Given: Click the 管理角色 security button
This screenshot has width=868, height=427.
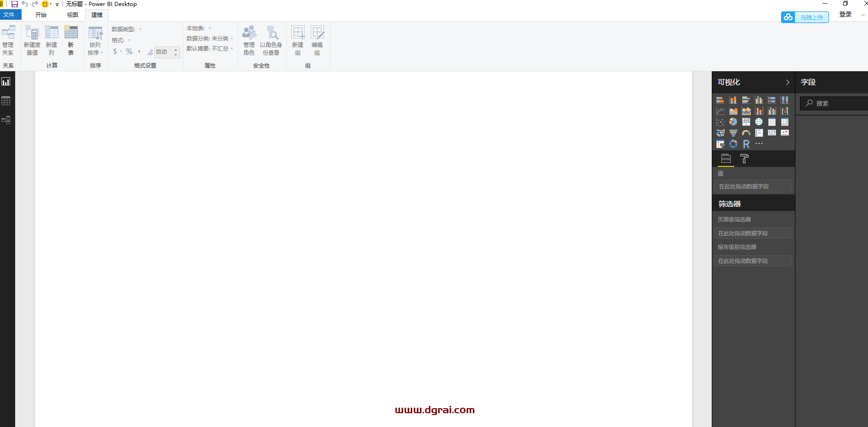Looking at the screenshot, I should (249, 40).
